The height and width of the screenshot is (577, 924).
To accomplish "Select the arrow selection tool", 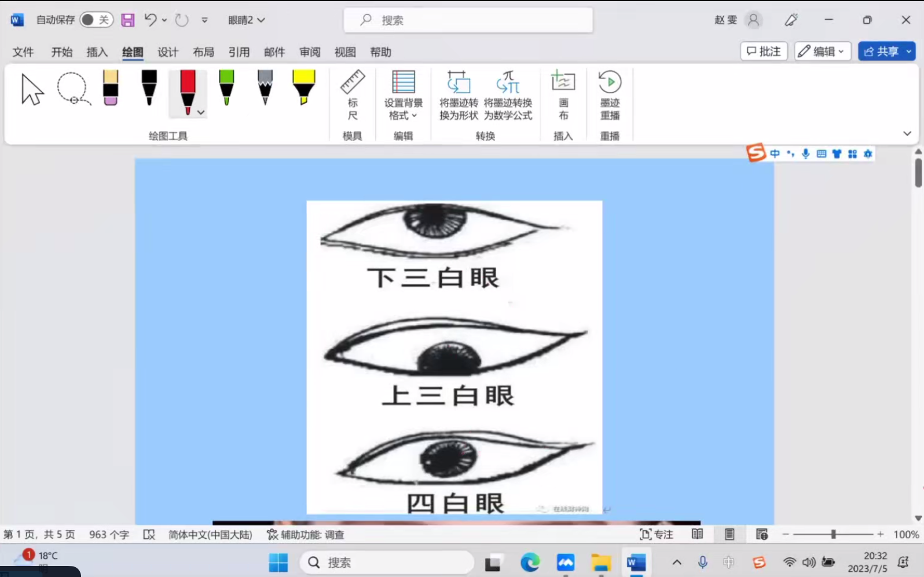I will pos(32,90).
